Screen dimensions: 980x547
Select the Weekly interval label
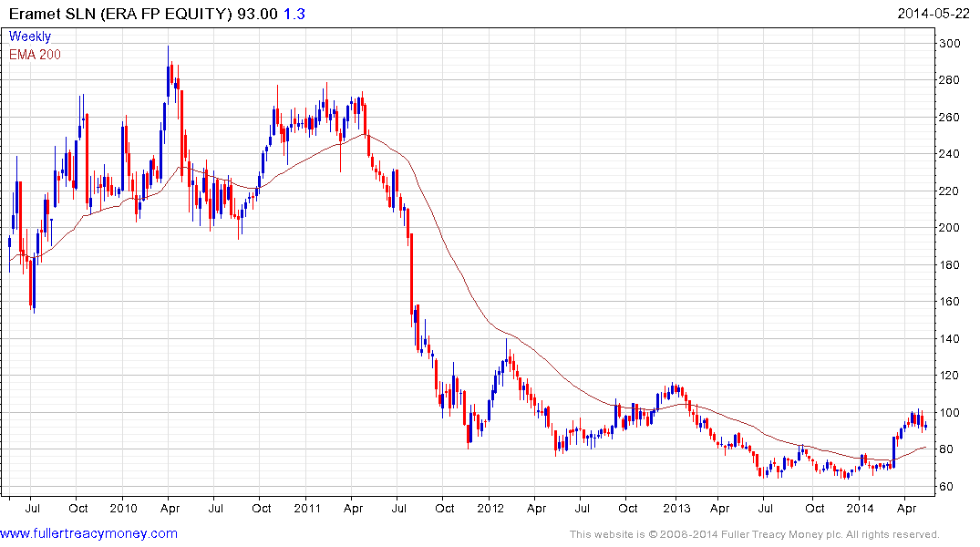(30, 36)
